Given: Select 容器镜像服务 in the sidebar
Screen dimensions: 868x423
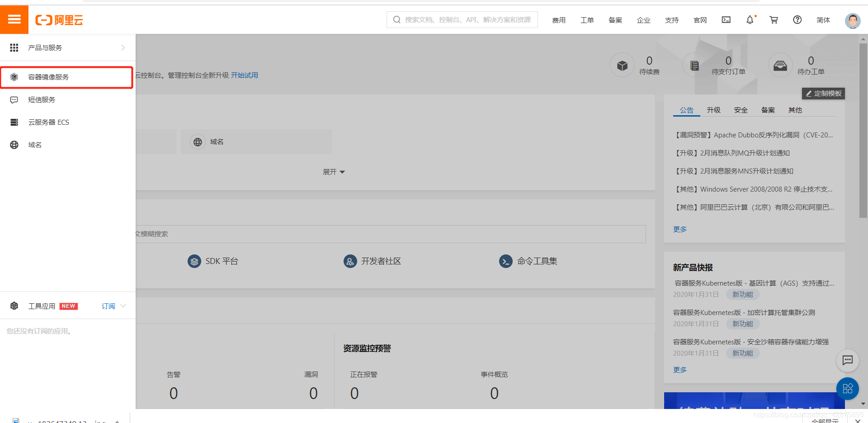Looking at the screenshot, I should (66, 77).
